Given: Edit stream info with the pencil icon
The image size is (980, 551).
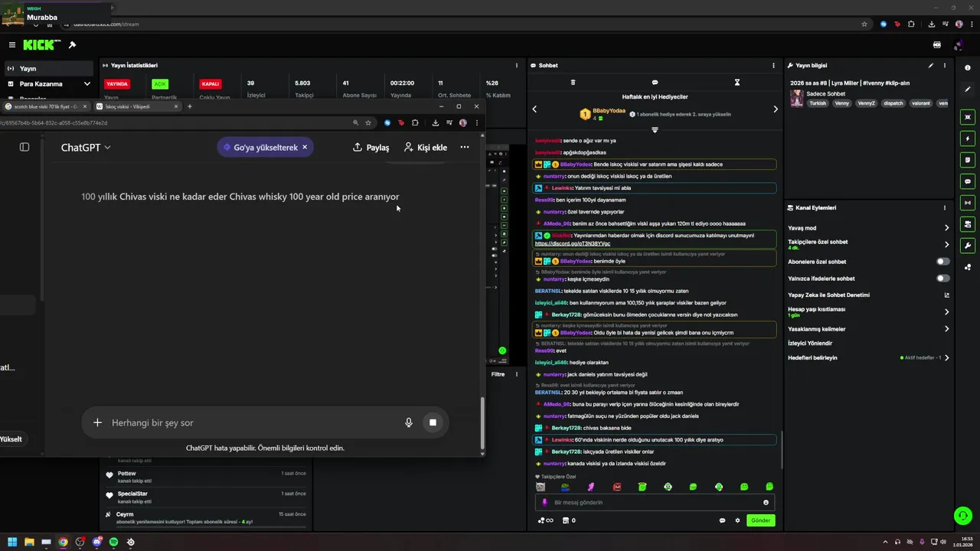Looking at the screenshot, I should coord(931,66).
